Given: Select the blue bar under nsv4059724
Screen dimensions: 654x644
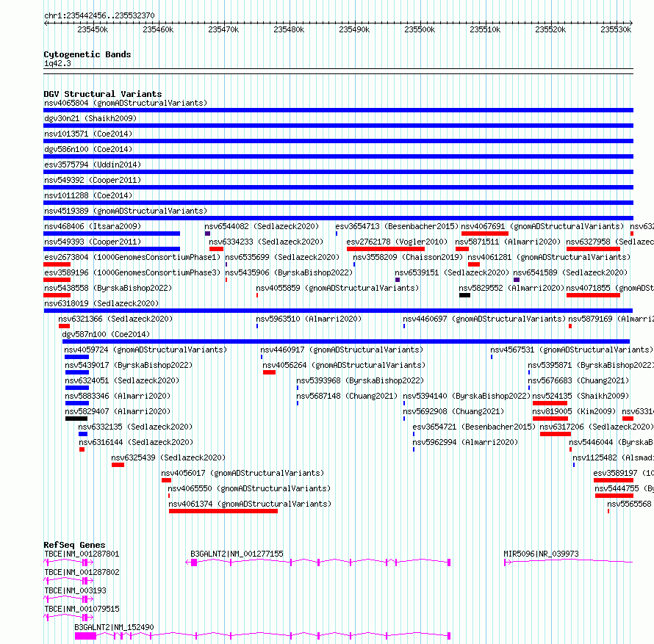Looking at the screenshot, I should [76, 357].
